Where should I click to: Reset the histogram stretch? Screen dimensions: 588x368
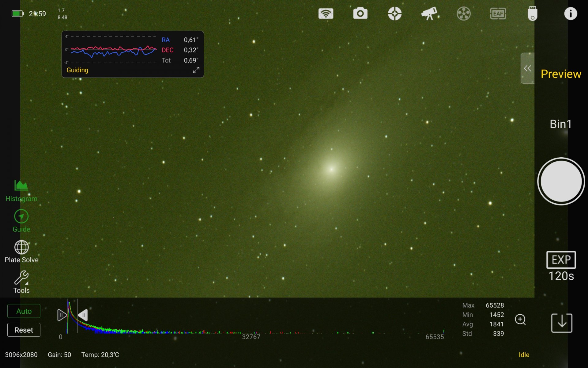tap(24, 330)
